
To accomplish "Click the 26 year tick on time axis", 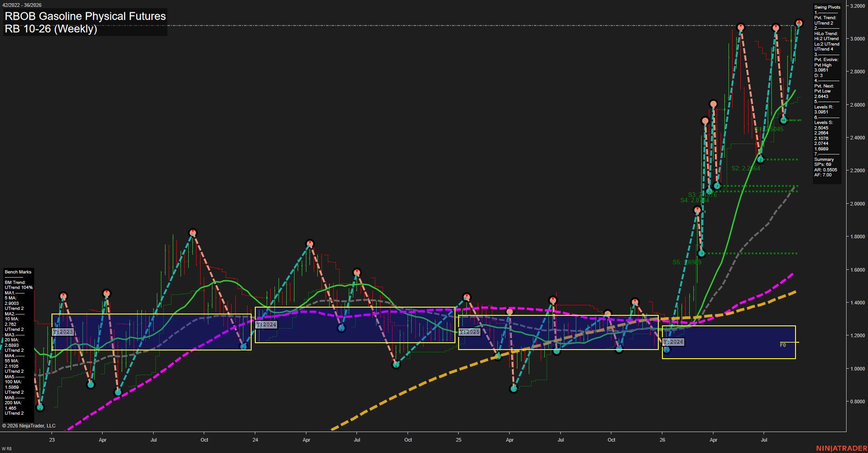I will pos(662,440).
